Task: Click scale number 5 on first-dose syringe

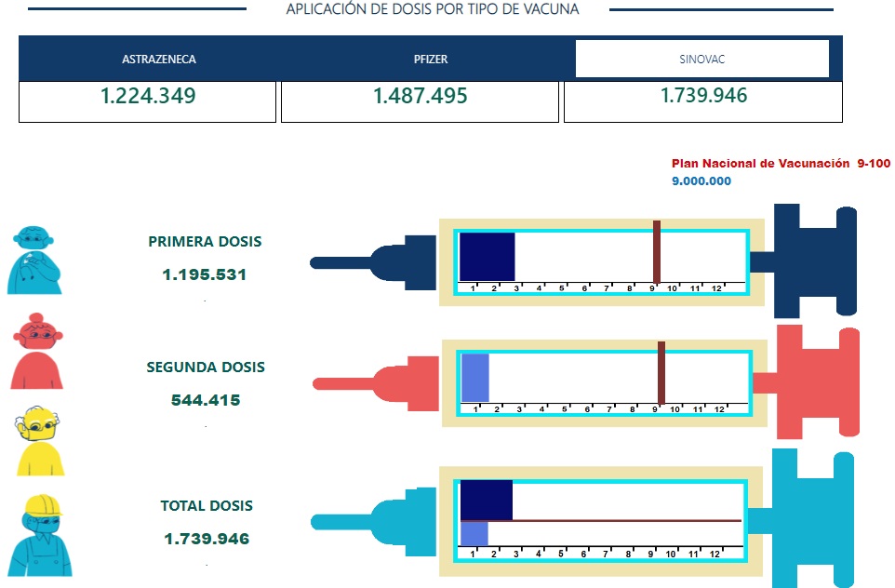Action: 561,288
